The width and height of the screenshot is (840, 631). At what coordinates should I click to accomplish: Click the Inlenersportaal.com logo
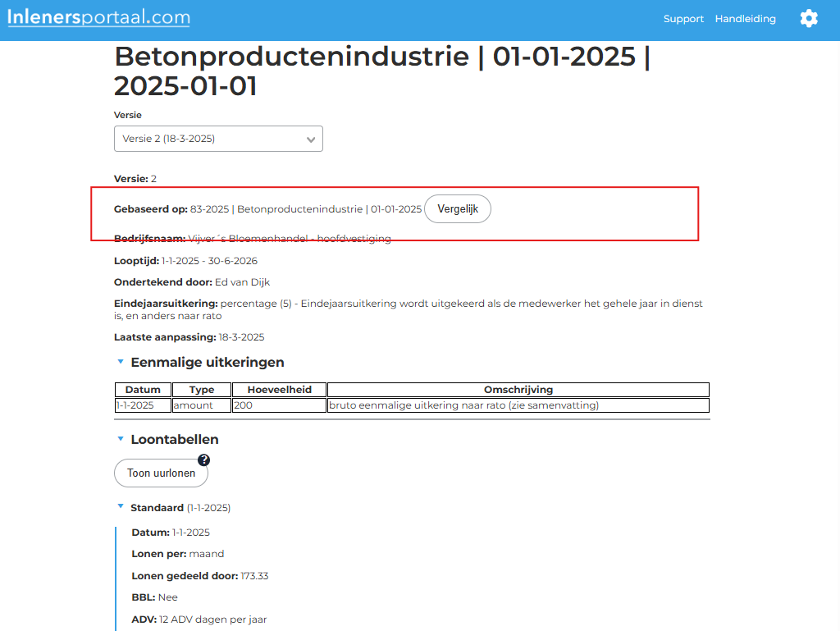[x=98, y=18]
